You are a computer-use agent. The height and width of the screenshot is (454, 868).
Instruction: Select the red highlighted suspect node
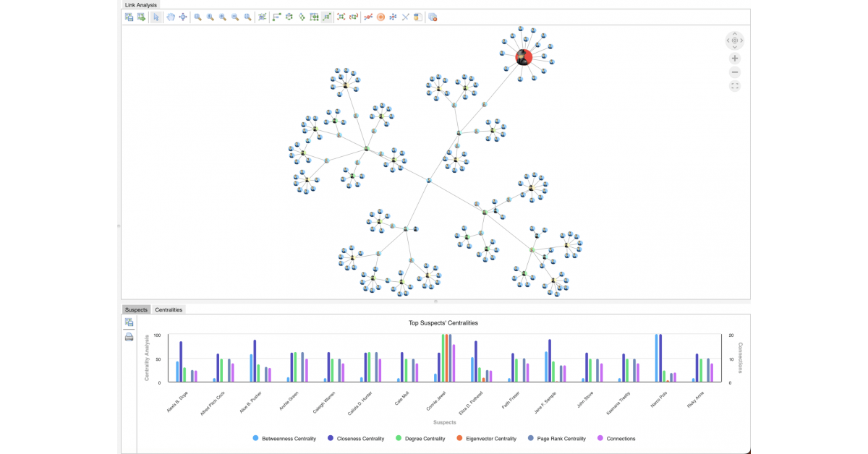coord(524,58)
